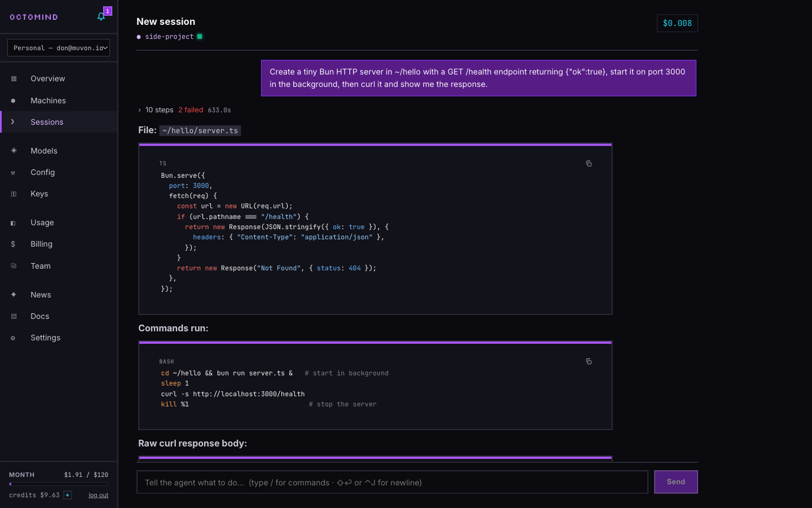The height and width of the screenshot is (508, 812).
Task: Click the log out link
Action: pyautogui.click(x=98, y=495)
